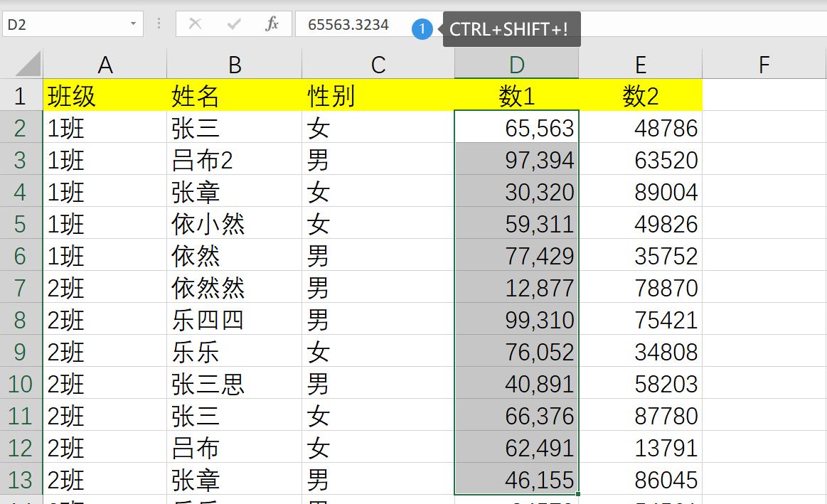Image resolution: width=827 pixels, height=504 pixels.
Task: Click the CTRL+SHIFT+! shortcut tooltip
Action: 511,29
